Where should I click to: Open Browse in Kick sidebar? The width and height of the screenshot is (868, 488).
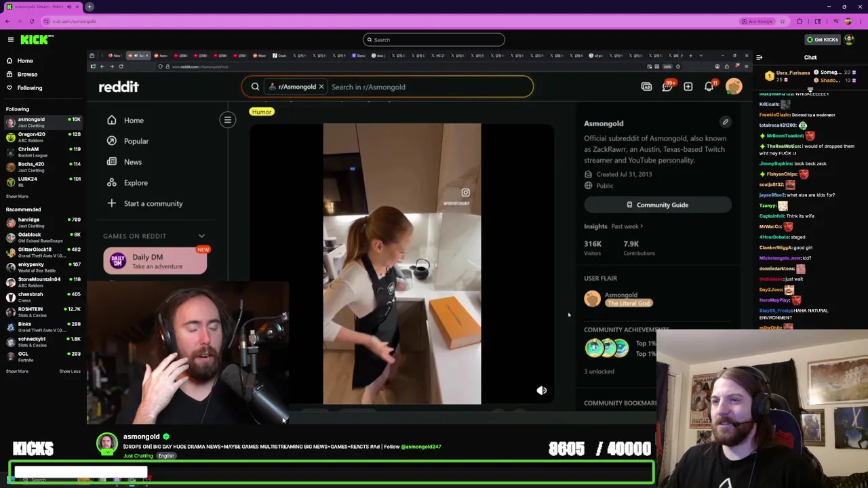[27, 75]
